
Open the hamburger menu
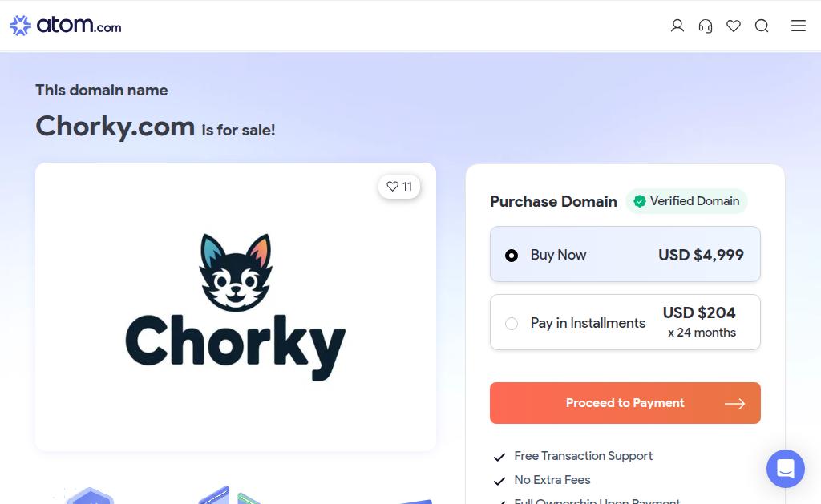(x=798, y=26)
